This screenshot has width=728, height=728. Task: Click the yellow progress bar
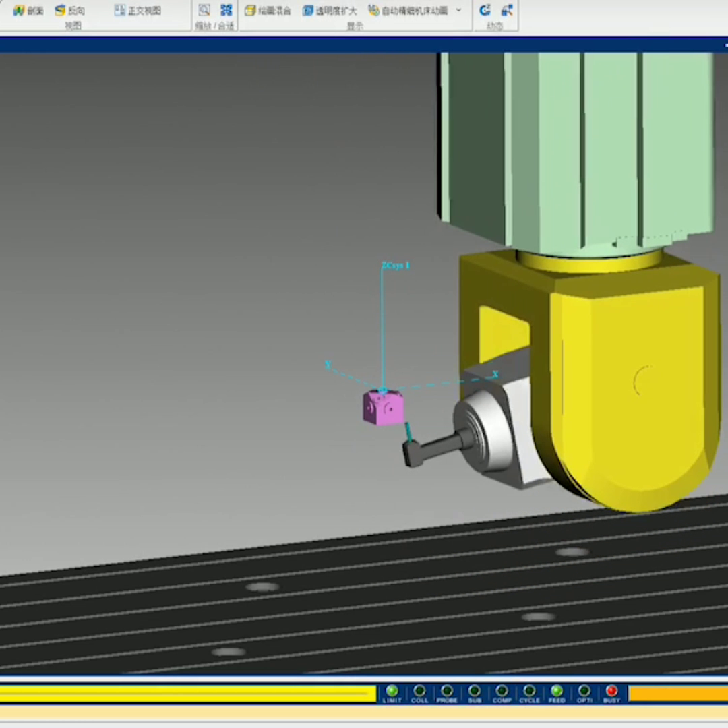tap(187, 694)
